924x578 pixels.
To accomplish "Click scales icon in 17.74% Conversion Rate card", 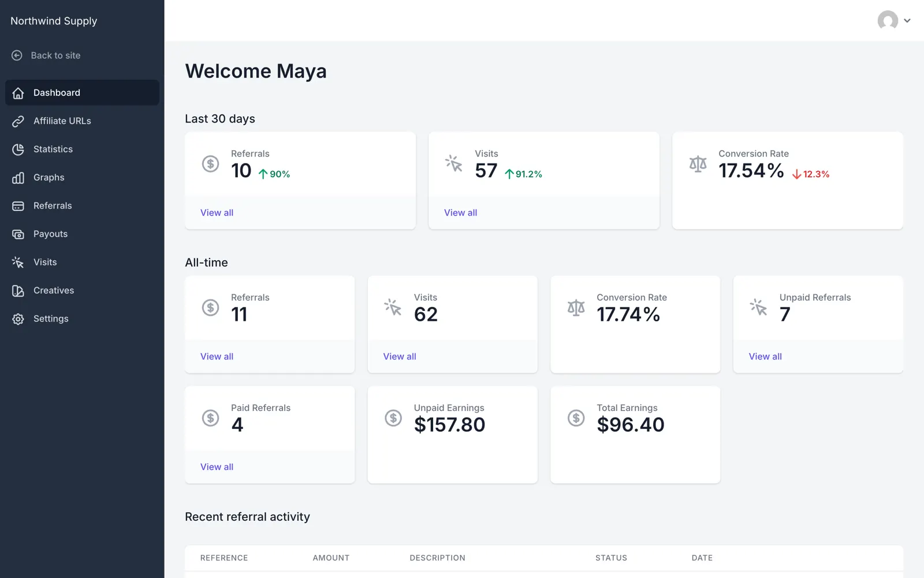I will [576, 307].
